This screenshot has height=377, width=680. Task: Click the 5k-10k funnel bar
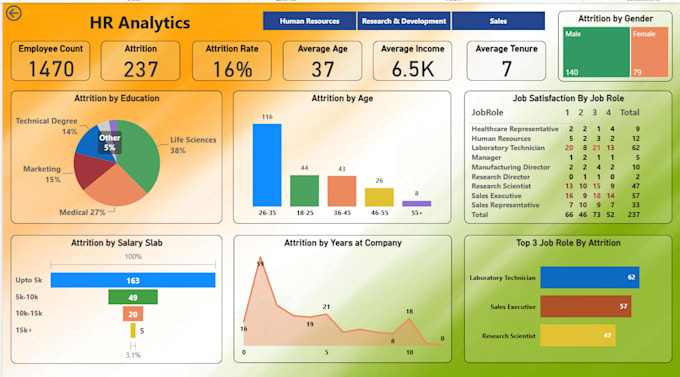(x=133, y=297)
